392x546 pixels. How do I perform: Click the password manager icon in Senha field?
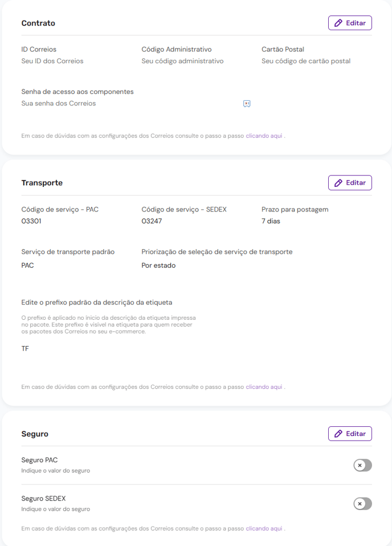tap(247, 103)
